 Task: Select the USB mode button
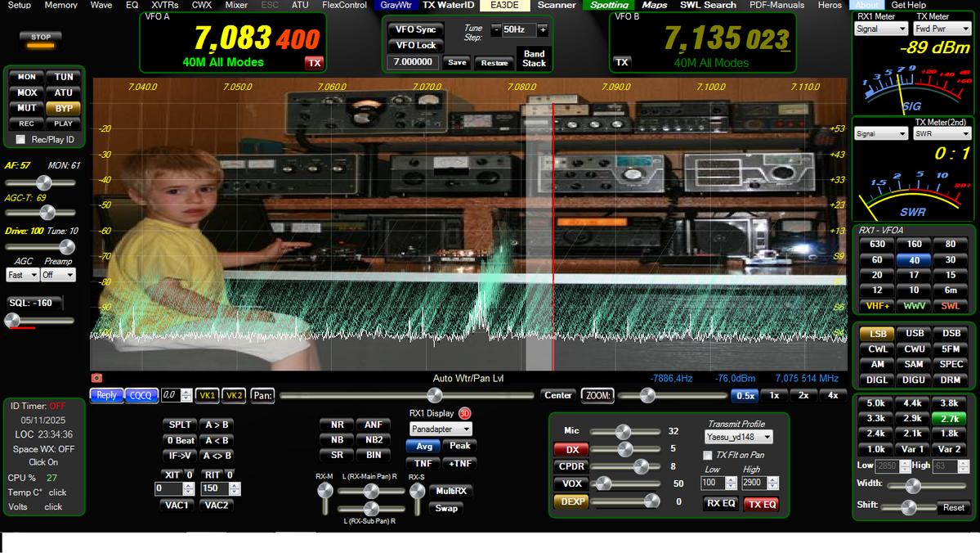click(914, 334)
